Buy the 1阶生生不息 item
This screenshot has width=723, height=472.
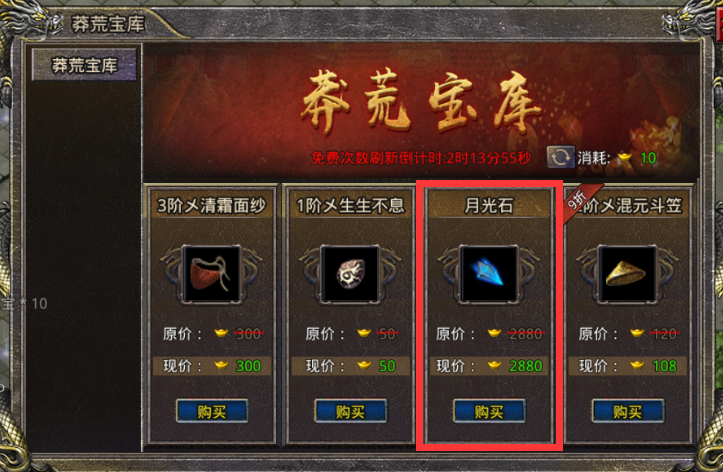pos(350,411)
